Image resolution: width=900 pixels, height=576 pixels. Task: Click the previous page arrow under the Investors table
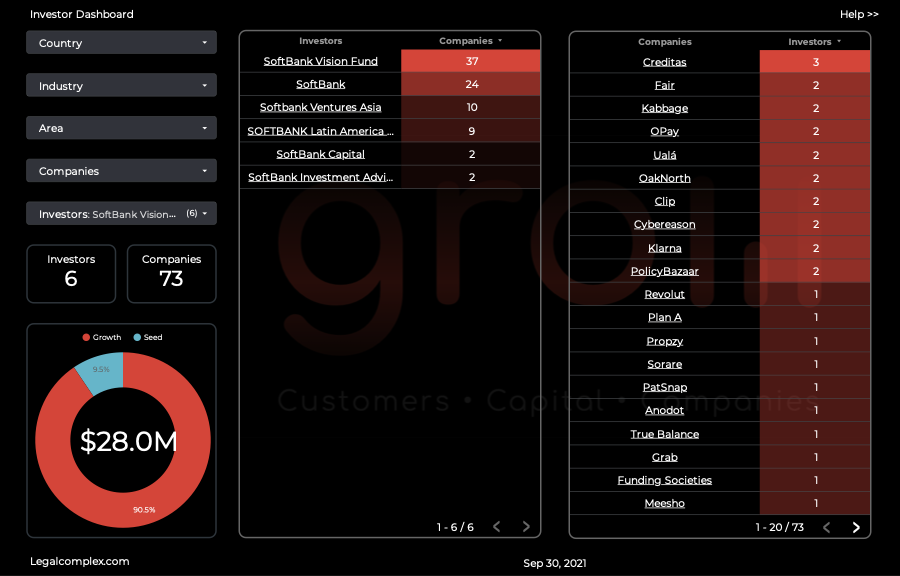coord(497,527)
